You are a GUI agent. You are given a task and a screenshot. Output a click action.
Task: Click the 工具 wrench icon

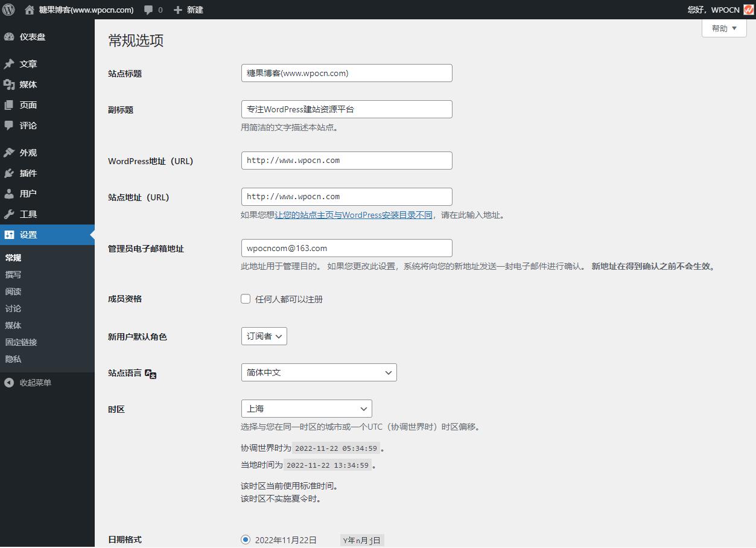click(x=9, y=214)
